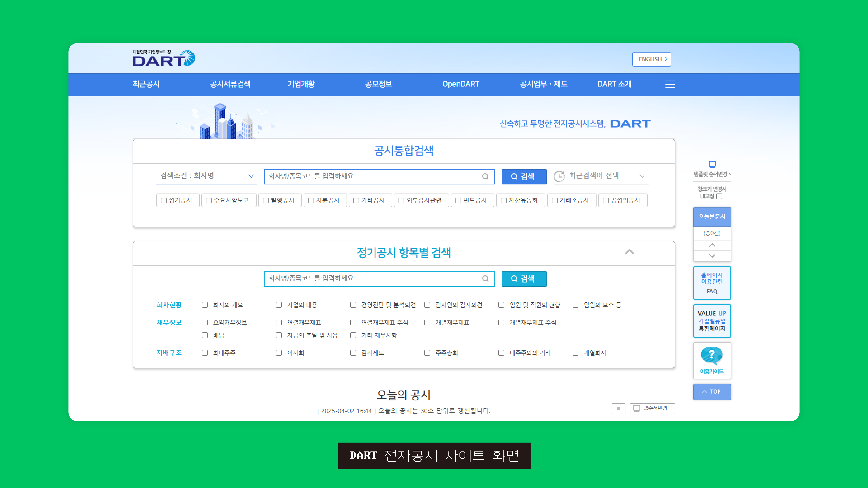Click the 오늘본문서 header button
Screen dimensions: 868x488
(x=712, y=217)
